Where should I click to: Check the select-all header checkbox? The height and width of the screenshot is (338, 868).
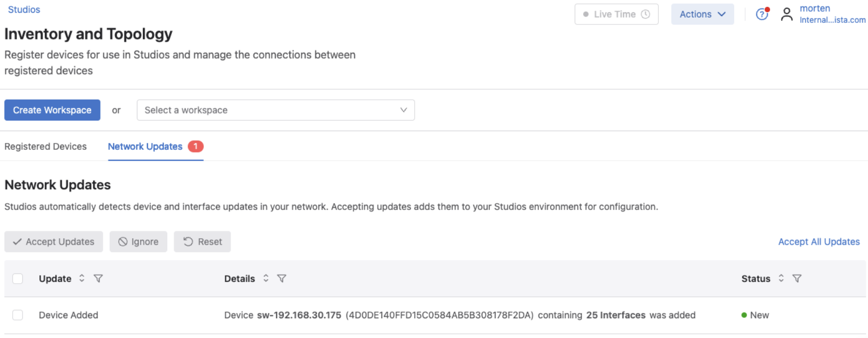pos(18,278)
